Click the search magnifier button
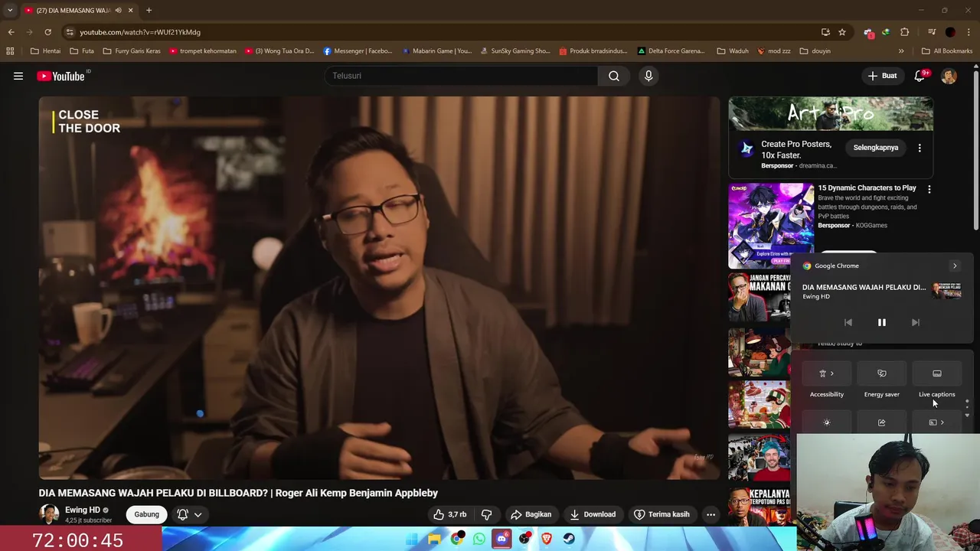The width and height of the screenshot is (980, 551). [x=614, y=76]
